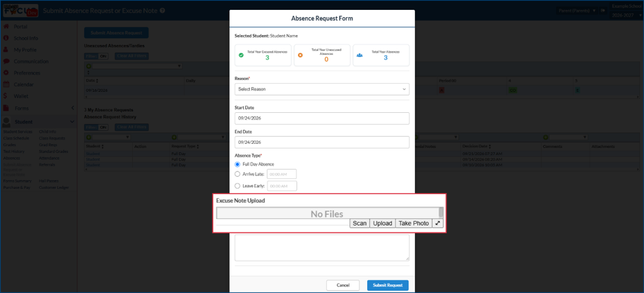The height and width of the screenshot is (293, 644).
Task: Toggle Filter ON switch under Unexcused Absences/Tardies
Action: point(96,56)
